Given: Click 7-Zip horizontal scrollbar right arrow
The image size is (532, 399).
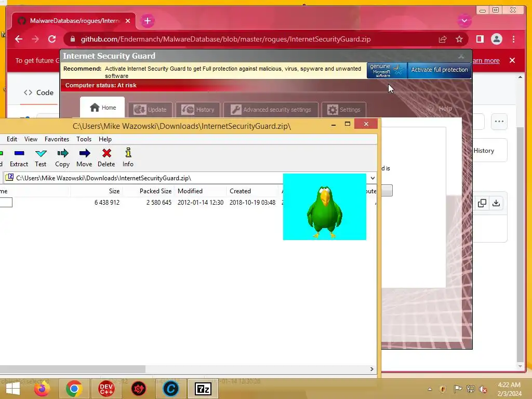Looking at the screenshot, I should tap(372, 369).
